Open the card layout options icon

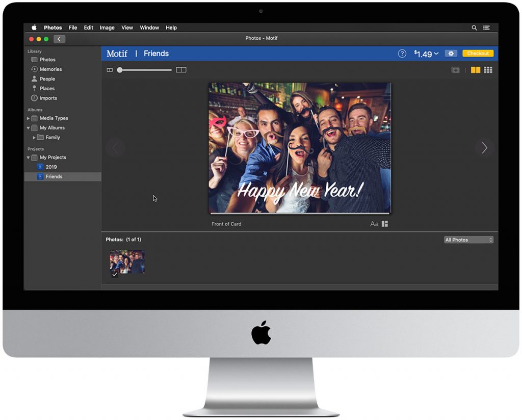[385, 224]
